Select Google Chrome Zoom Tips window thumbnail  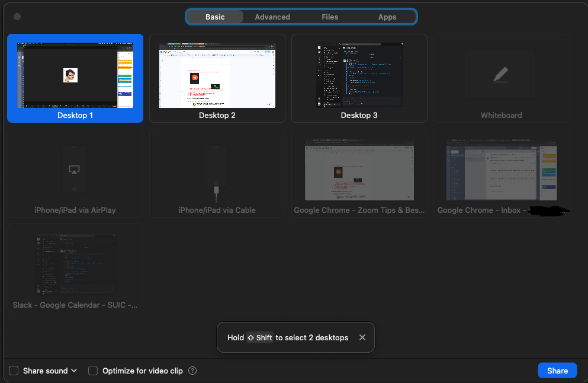pos(359,170)
